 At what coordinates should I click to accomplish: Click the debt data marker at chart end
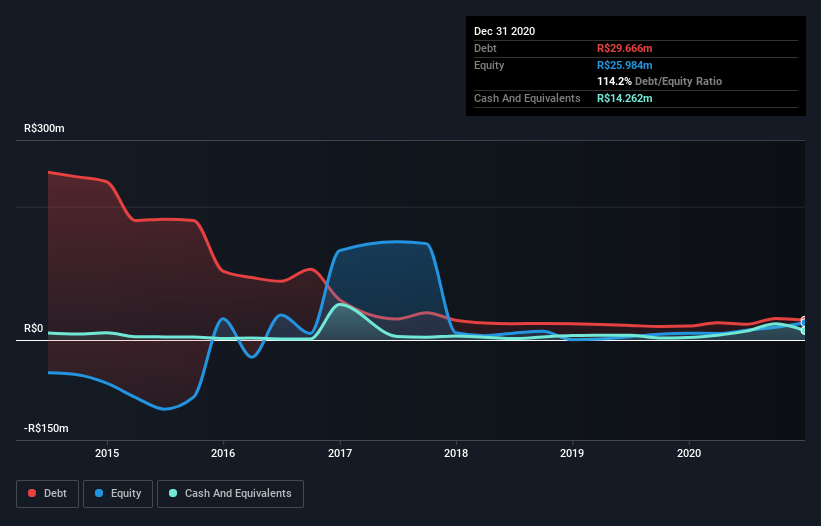[x=804, y=320]
